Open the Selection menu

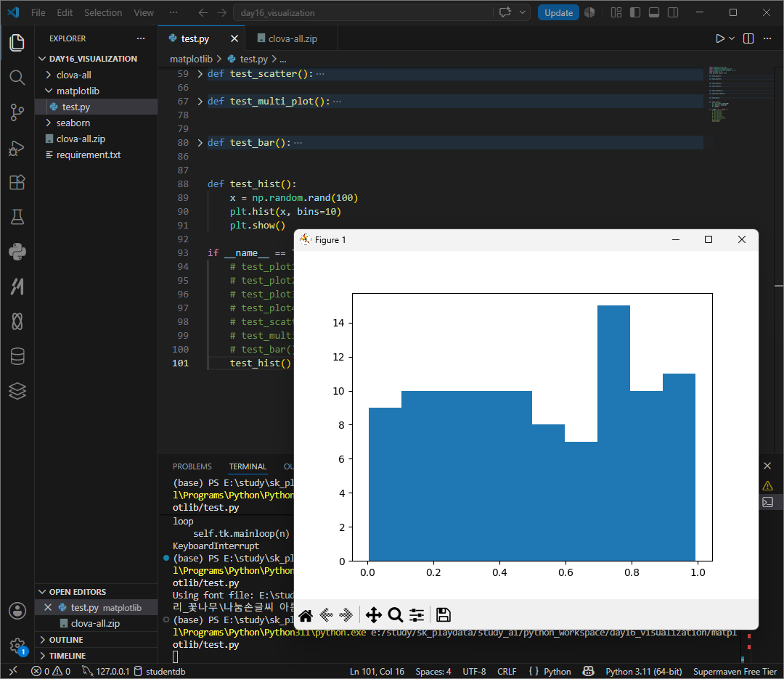(x=103, y=12)
